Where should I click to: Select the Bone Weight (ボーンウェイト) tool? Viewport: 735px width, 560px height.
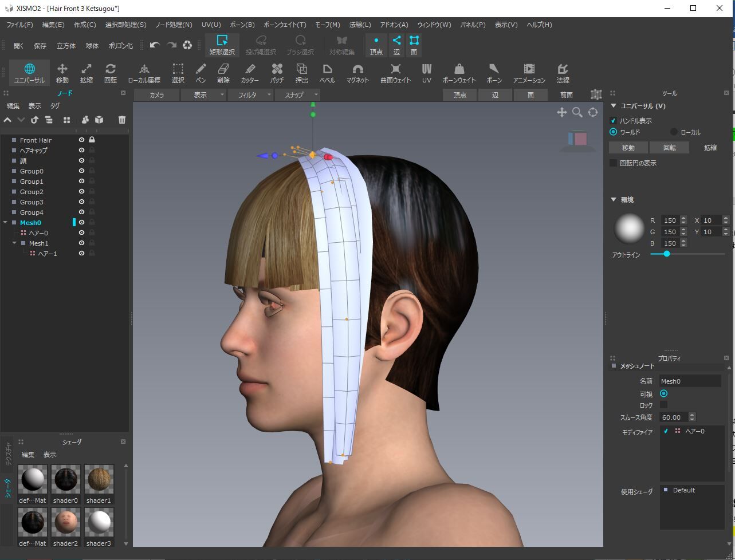pos(459,73)
